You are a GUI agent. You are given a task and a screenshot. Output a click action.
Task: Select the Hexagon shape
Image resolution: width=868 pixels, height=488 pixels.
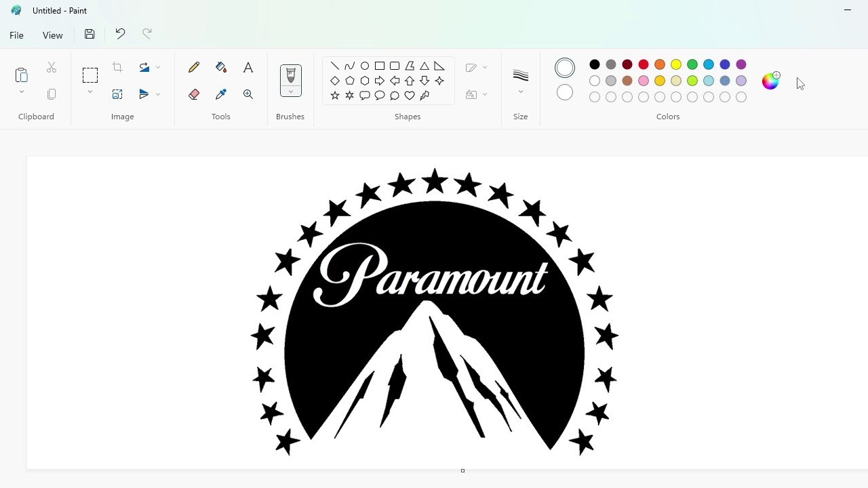tap(365, 81)
